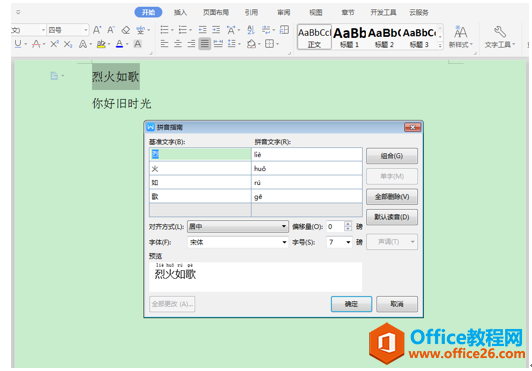Click the numbered list icon
The width and height of the screenshot is (532, 371).
pyautogui.click(x=183, y=30)
